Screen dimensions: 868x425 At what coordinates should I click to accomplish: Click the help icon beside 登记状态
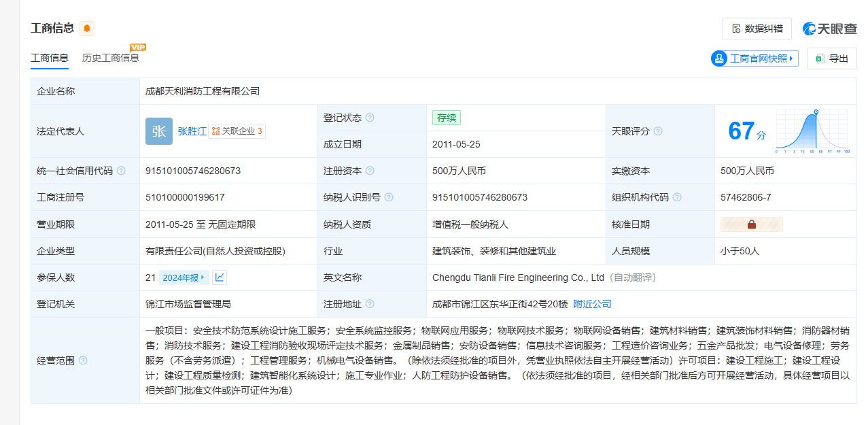click(370, 118)
